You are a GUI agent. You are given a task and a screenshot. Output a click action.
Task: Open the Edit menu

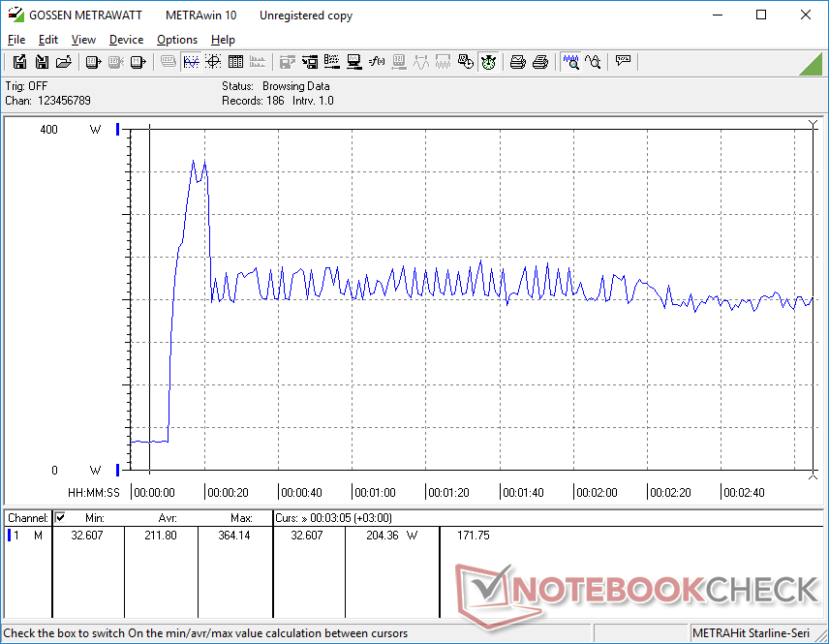(x=48, y=40)
